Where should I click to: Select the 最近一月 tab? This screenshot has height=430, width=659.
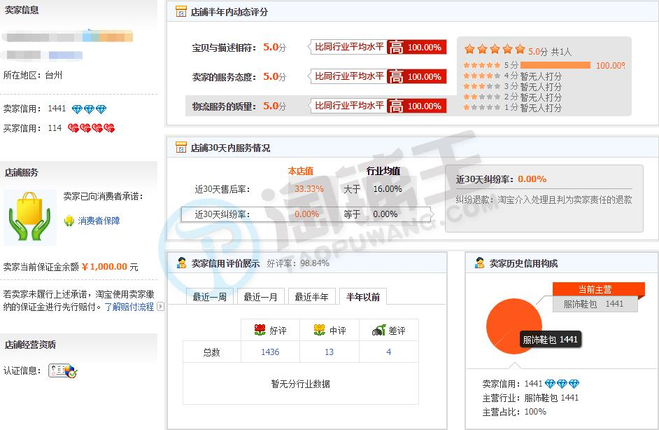click(260, 296)
